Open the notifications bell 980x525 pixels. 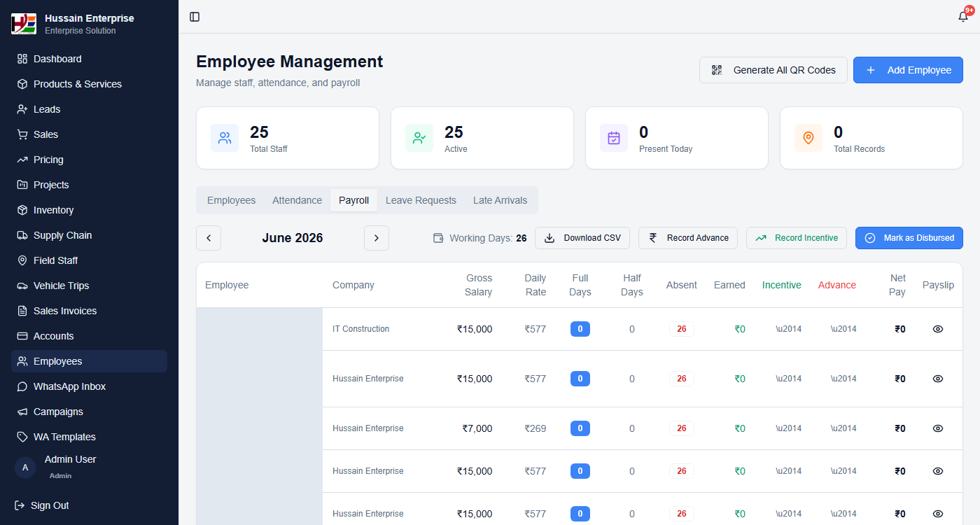click(963, 17)
